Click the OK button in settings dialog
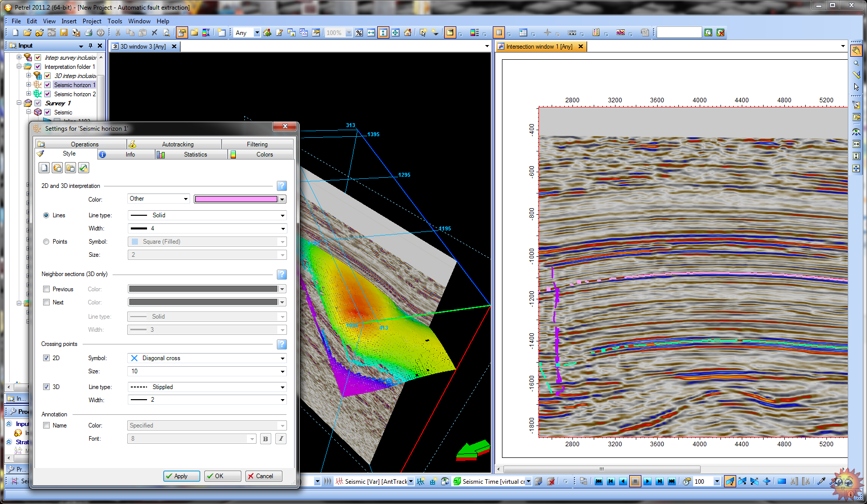This screenshot has height=504, width=867. tap(223, 476)
